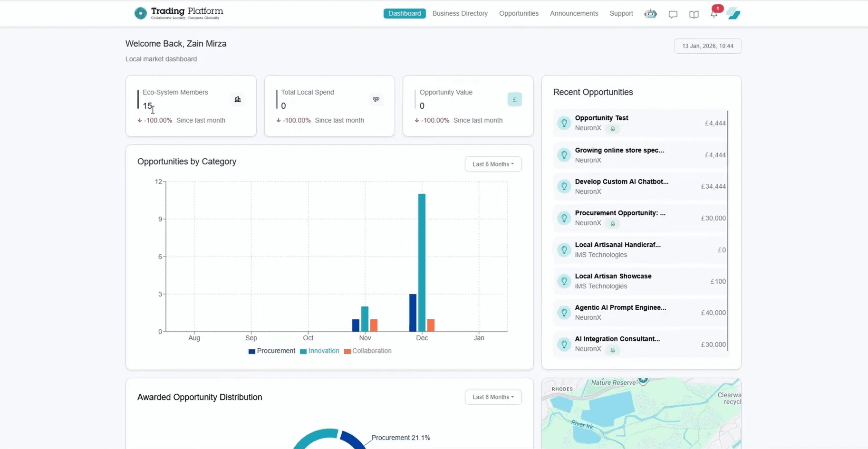Expand Awarded Opportunity Distribution period dropdown
This screenshot has height=449, width=868.
click(493, 397)
